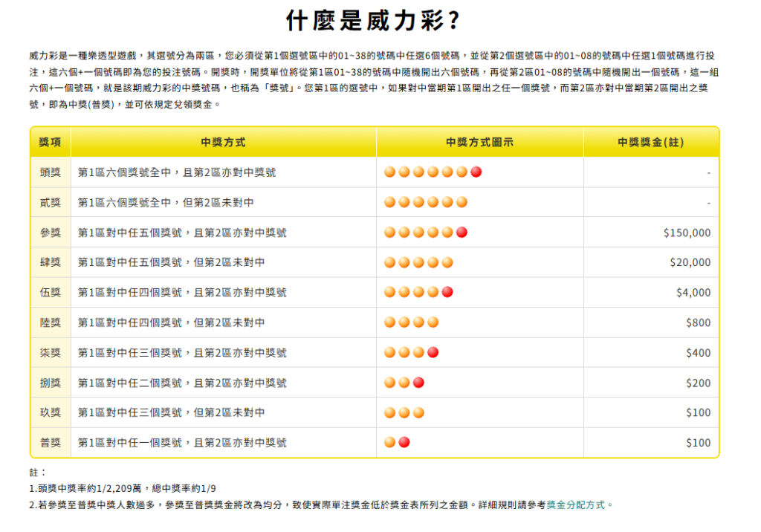Click the last orange ball in the 肆獎 row
The height and width of the screenshot is (532, 761).
tap(447, 262)
